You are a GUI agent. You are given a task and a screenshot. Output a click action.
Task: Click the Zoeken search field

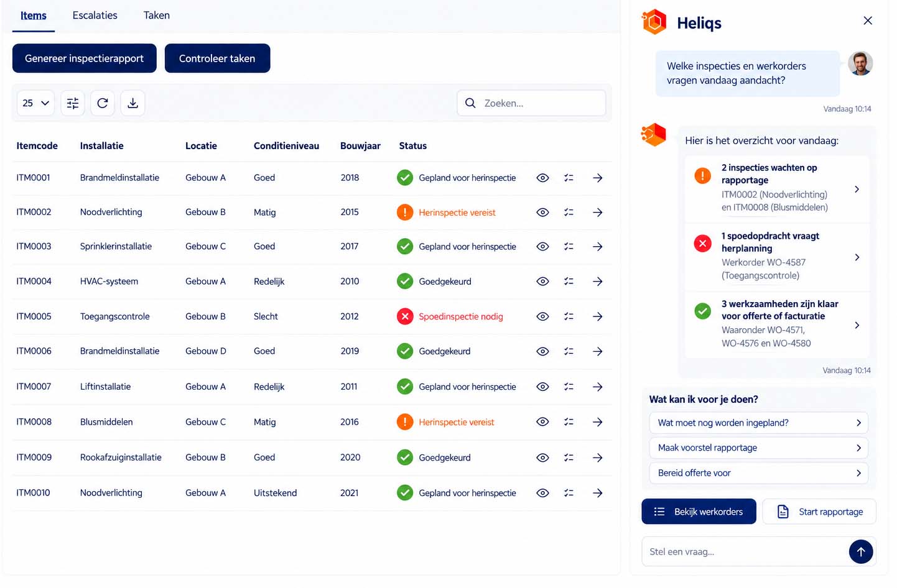532,103
